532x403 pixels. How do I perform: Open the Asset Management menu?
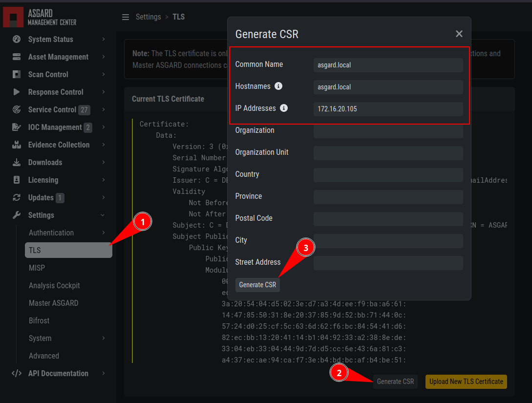coord(58,57)
